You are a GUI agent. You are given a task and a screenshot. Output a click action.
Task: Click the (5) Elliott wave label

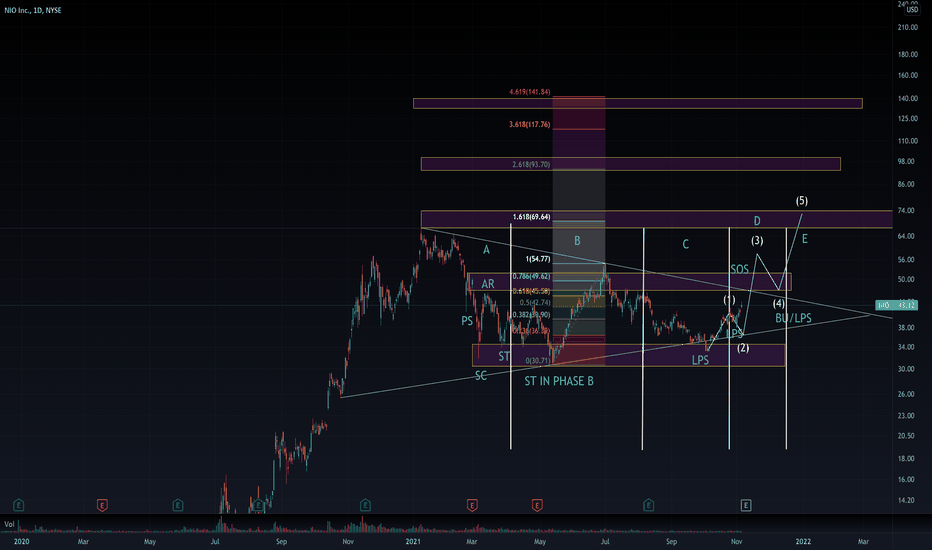click(802, 201)
